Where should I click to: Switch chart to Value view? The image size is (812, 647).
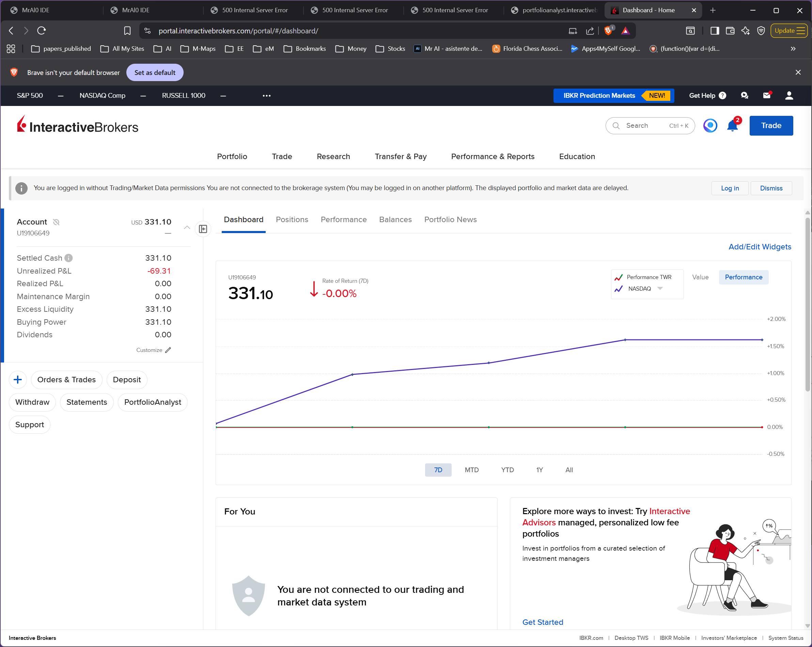(700, 277)
